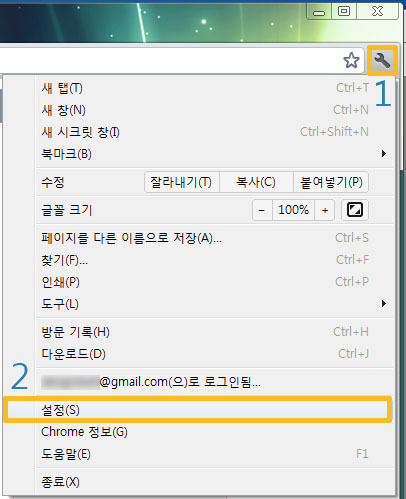
Task: Toggle the fullscreen icon next to zoom
Action: (x=355, y=210)
